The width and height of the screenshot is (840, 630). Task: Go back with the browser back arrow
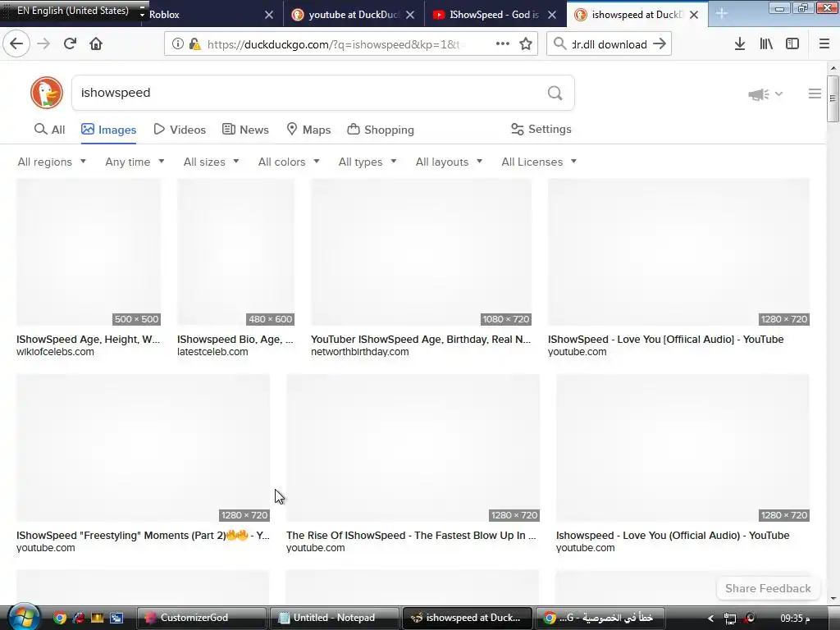click(16, 44)
